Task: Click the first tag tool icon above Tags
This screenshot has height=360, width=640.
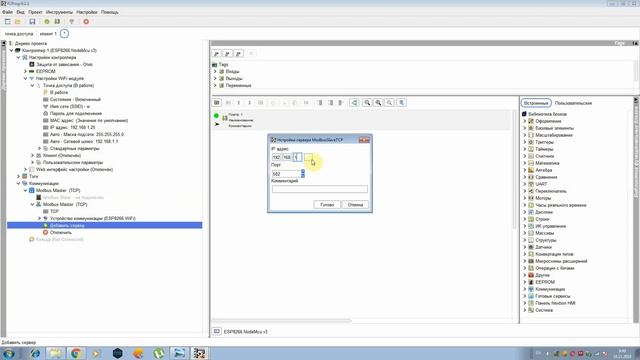Action: pos(217,54)
